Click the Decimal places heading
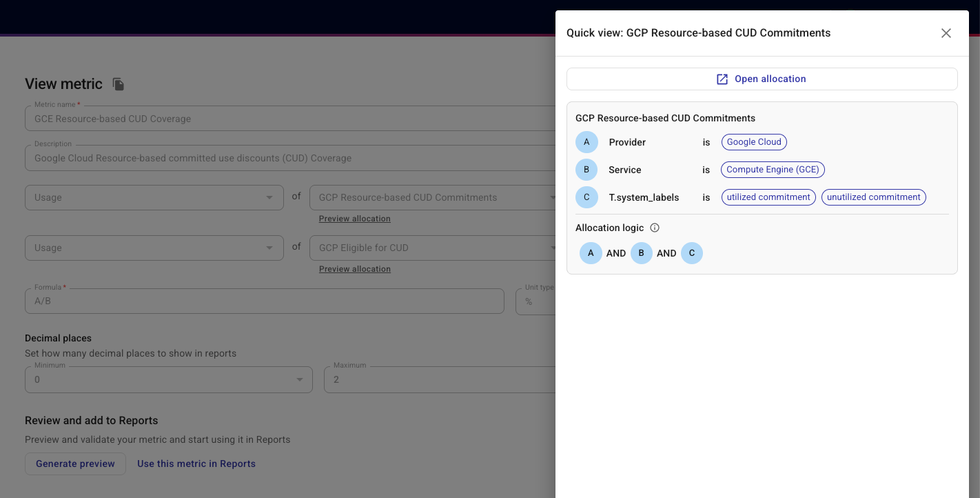980x498 pixels. pos(58,338)
